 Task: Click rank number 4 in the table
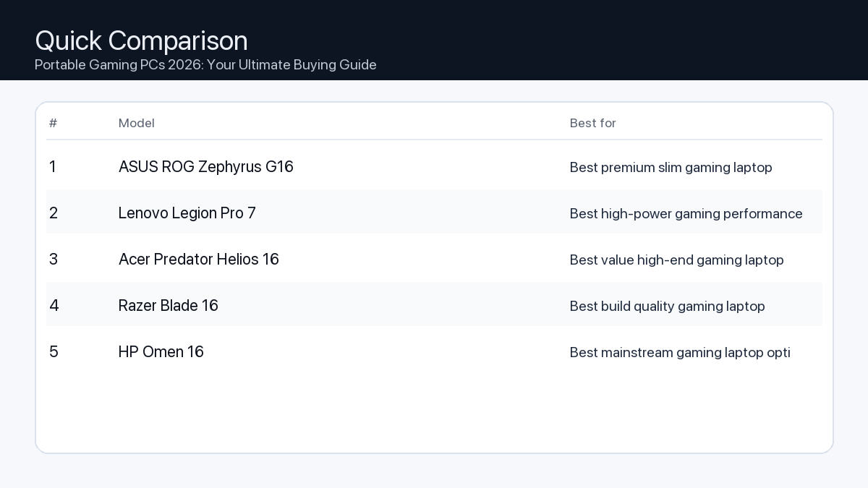tap(54, 306)
